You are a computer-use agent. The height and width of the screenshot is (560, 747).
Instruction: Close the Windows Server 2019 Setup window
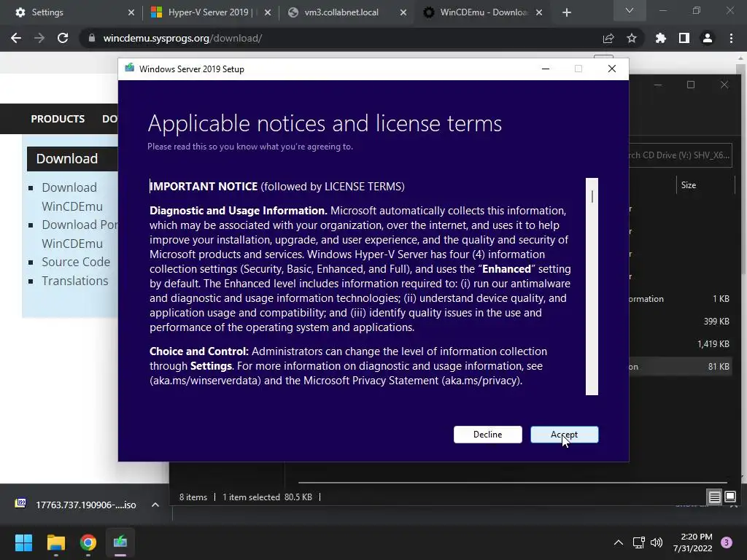point(612,69)
